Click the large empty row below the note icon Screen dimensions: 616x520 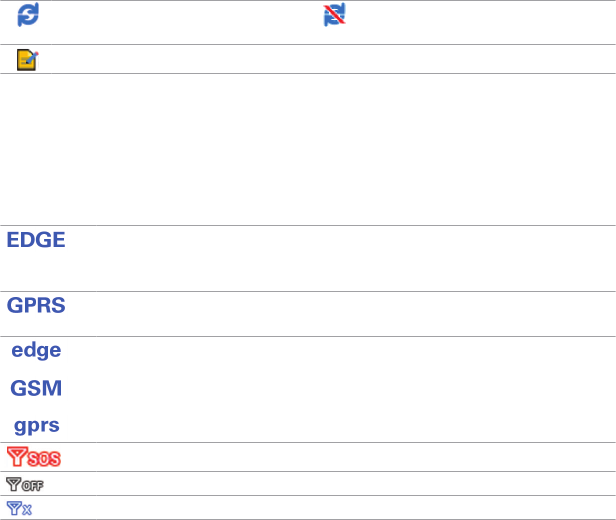tap(308, 149)
